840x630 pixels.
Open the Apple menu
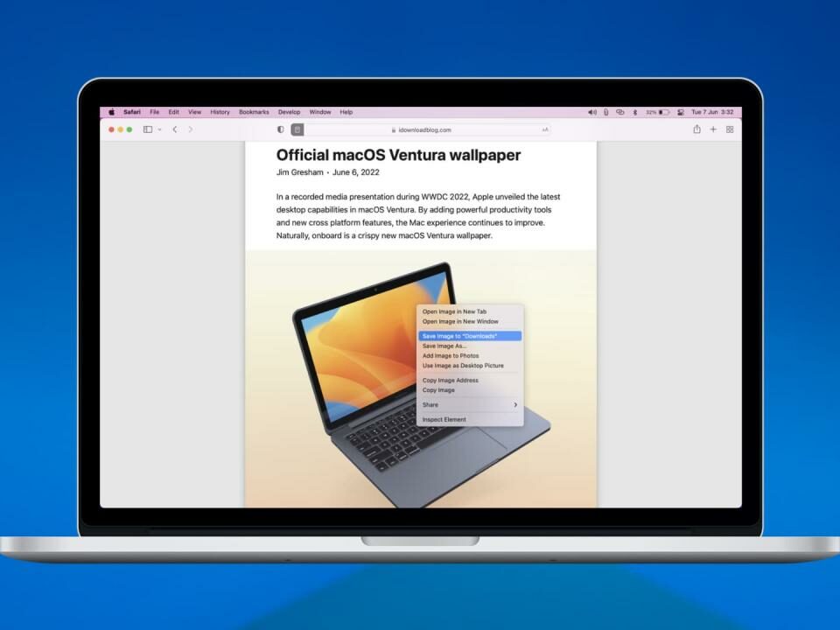coord(111,112)
